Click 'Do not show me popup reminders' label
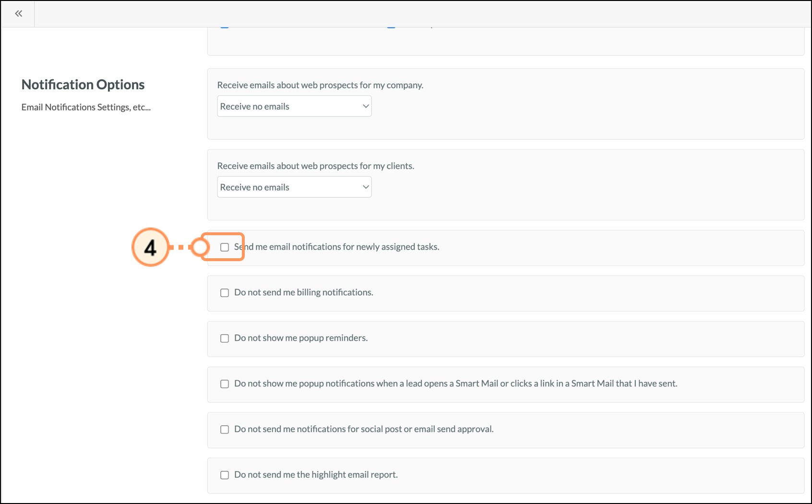The image size is (812, 504). coord(301,338)
